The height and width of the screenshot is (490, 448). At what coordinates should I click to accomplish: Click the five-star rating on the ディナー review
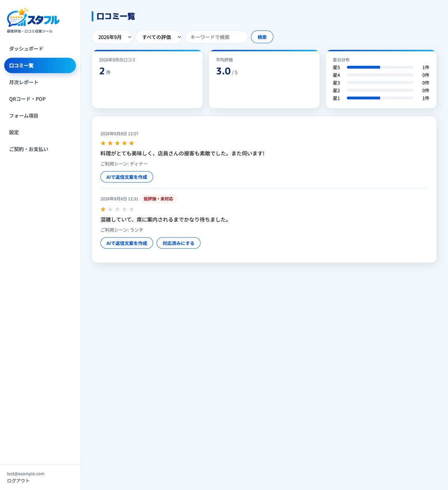click(x=117, y=143)
